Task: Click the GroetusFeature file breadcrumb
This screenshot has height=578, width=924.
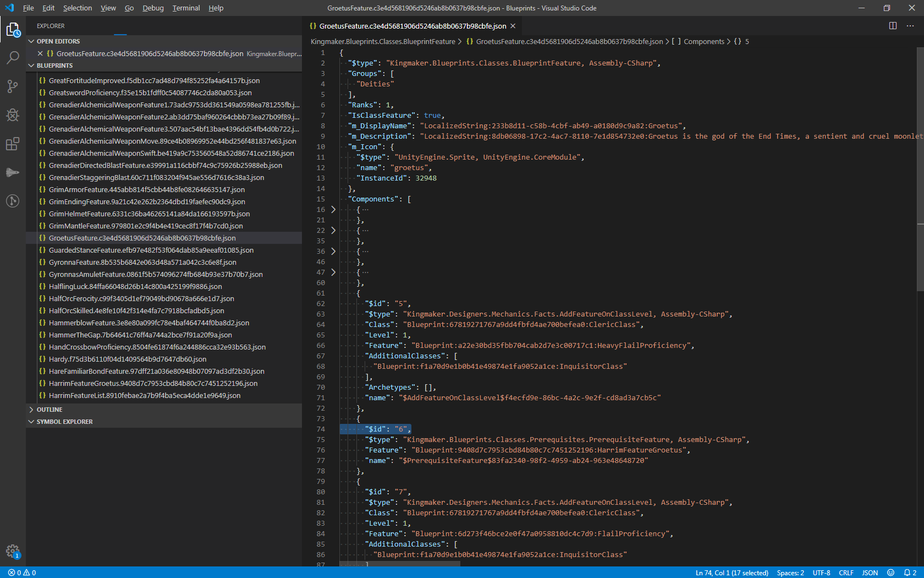Action: point(564,42)
